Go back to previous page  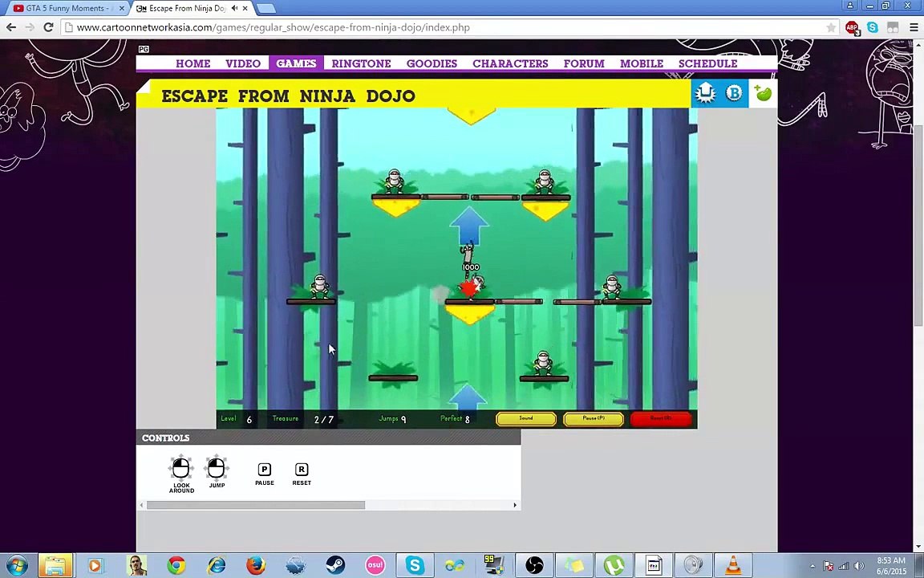11,27
